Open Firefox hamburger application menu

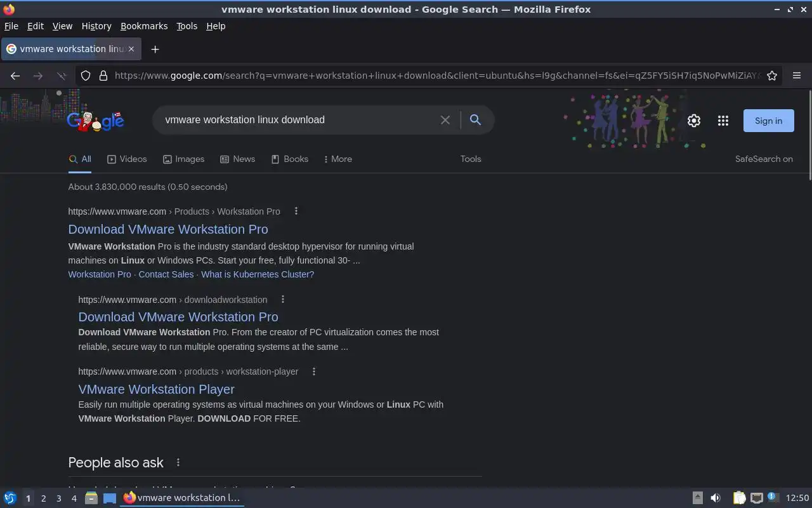[797, 76]
